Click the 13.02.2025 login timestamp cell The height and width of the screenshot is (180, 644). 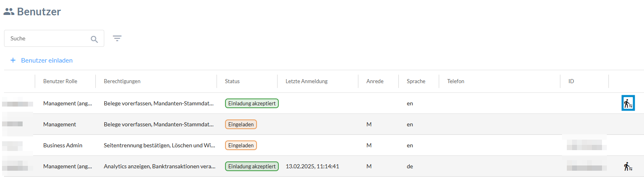click(312, 166)
